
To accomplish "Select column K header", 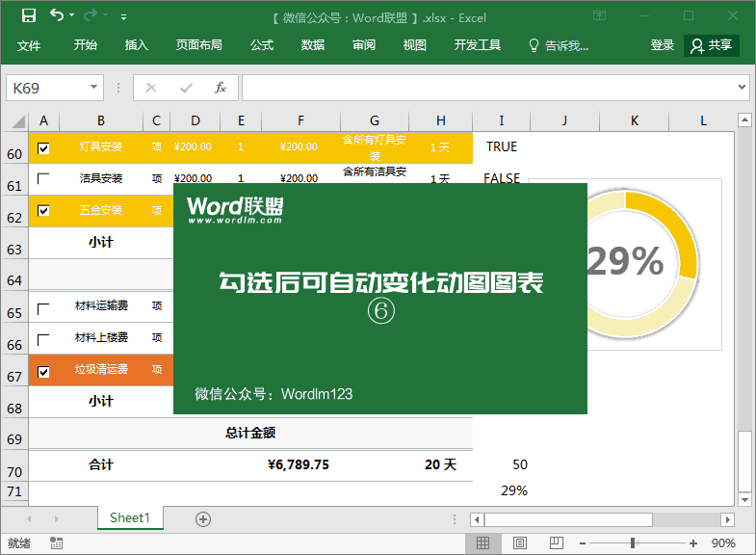I will 635,120.
